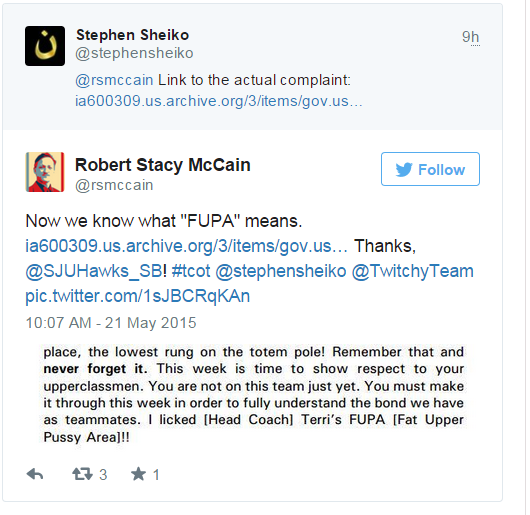Click the @stephensheiko mention in main tweet
The height and width of the screenshot is (515, 530).
coord(281,271)
